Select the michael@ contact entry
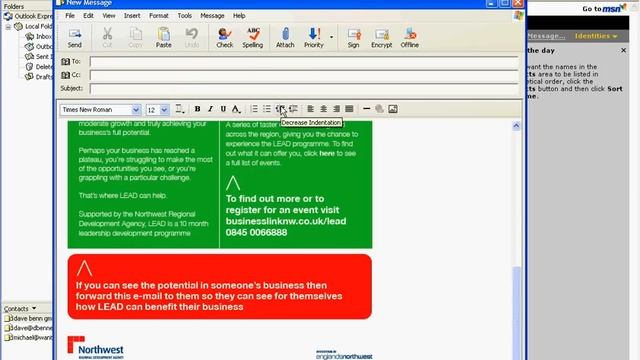The height and width of the screenshot is (360, 640). 28,338
